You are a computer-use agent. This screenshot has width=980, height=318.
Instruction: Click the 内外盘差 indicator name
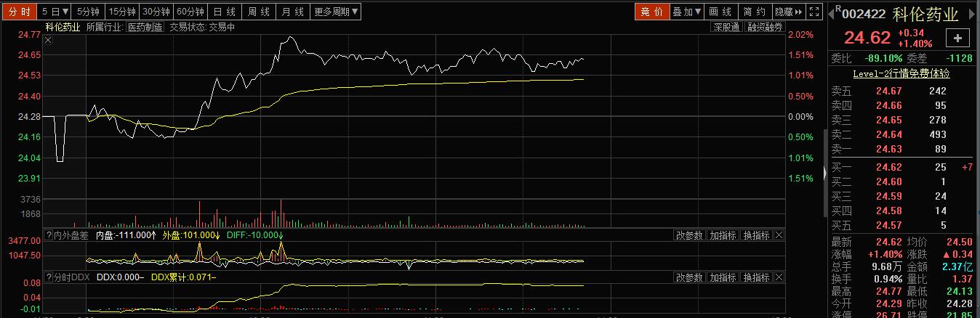71,235
